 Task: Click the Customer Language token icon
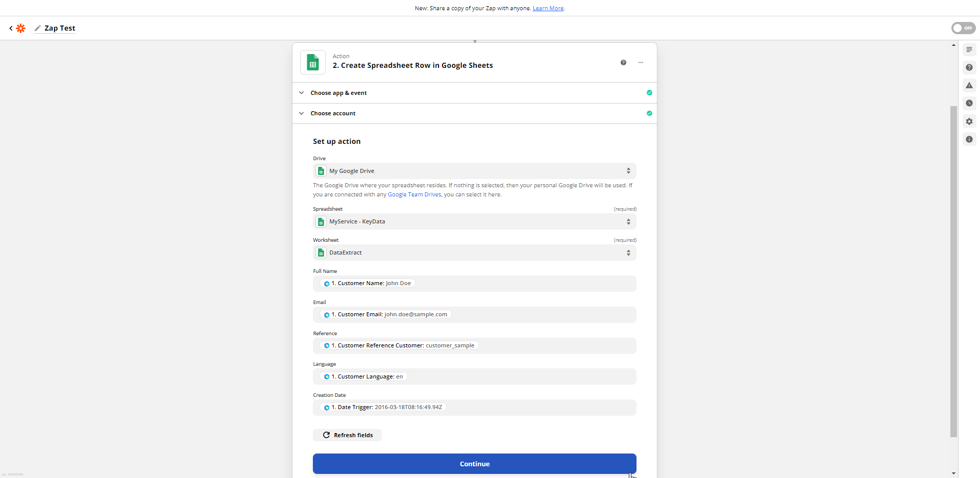[327, 377]
